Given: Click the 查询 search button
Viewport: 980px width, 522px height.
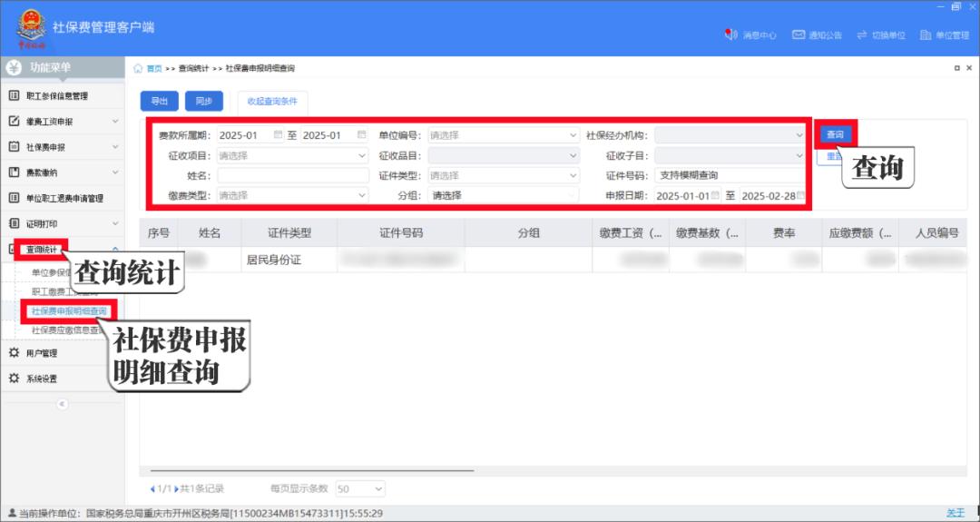Looking at the screenshot, I should click(835, 134).
